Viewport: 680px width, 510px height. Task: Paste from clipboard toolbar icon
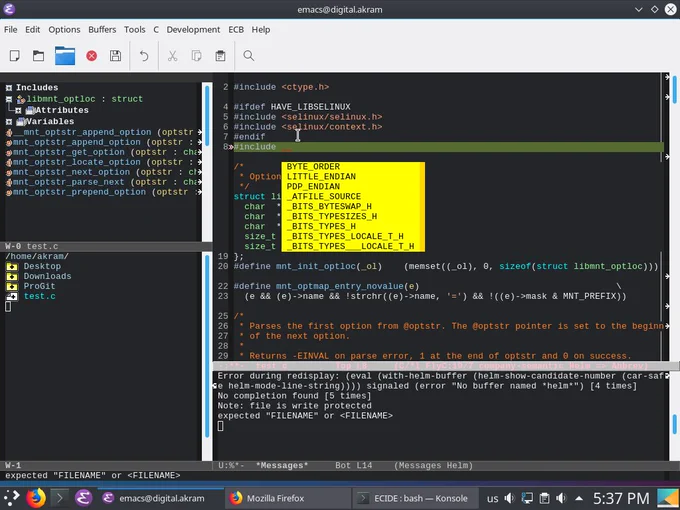220,56
